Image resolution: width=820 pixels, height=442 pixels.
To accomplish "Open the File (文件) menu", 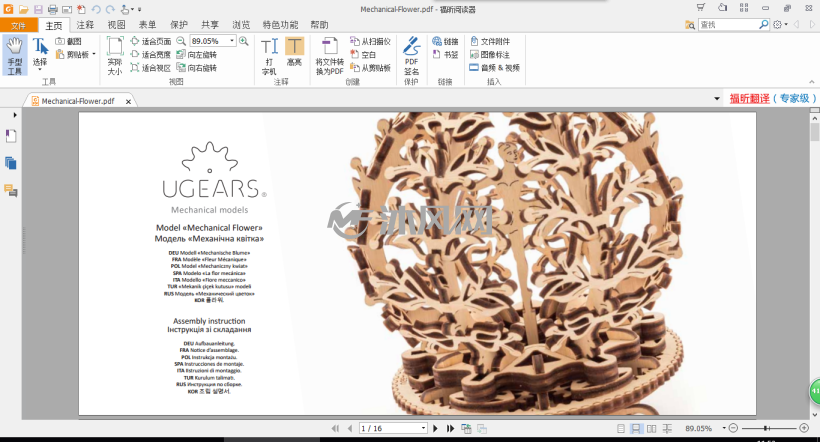I will click(x=19, y=25).
